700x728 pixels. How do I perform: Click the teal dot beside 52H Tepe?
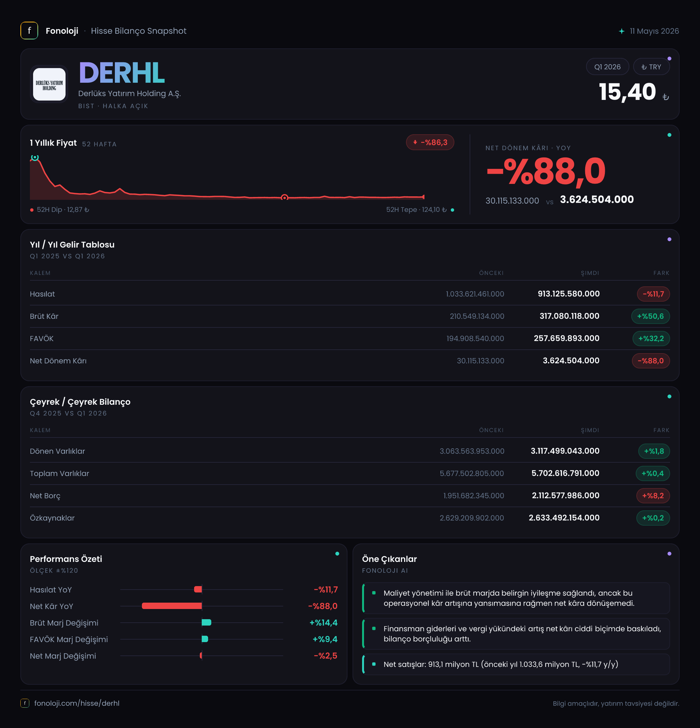(452, 210)
